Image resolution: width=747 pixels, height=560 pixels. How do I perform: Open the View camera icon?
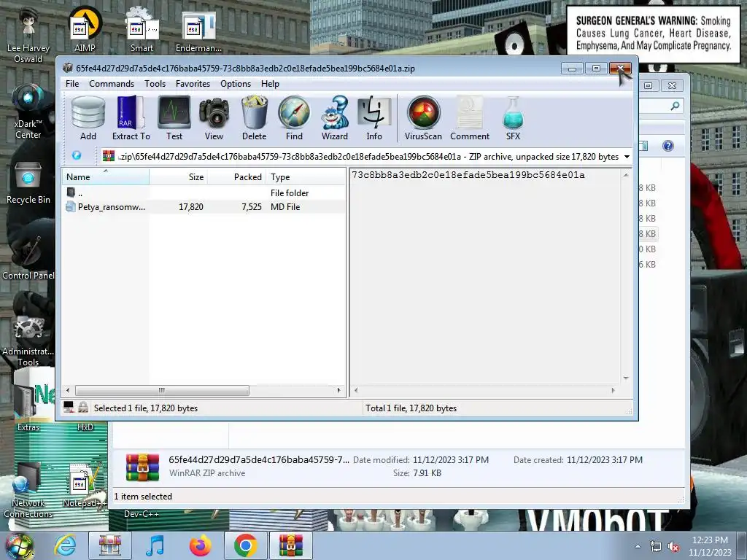[214, 118]
